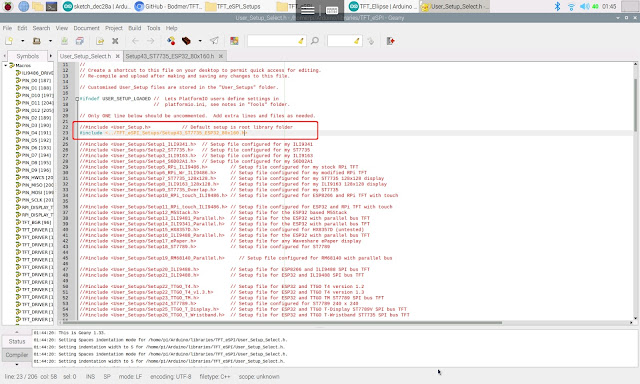The height and width of the screenshot is (384, 640).
Task: Save the current file via toolbar
Action: [x=64, y=41]
